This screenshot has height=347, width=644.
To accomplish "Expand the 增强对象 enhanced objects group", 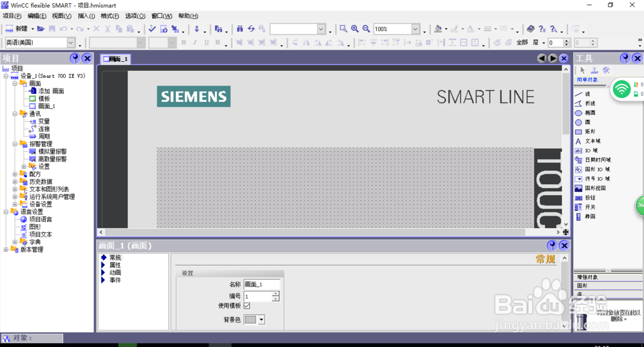I will click(x=608, y=277).
